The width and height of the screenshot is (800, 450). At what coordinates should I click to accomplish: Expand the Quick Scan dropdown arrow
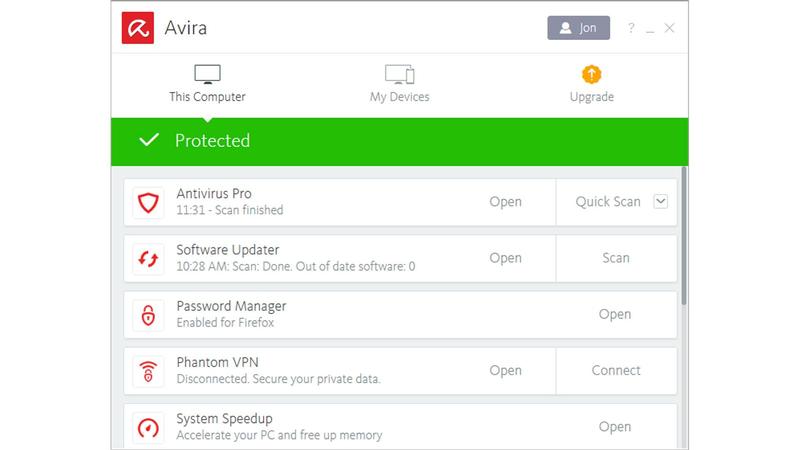660,202
